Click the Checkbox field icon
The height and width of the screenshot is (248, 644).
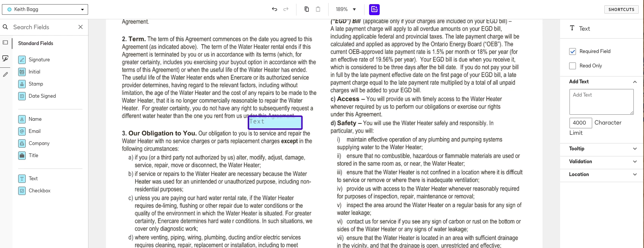22,191
